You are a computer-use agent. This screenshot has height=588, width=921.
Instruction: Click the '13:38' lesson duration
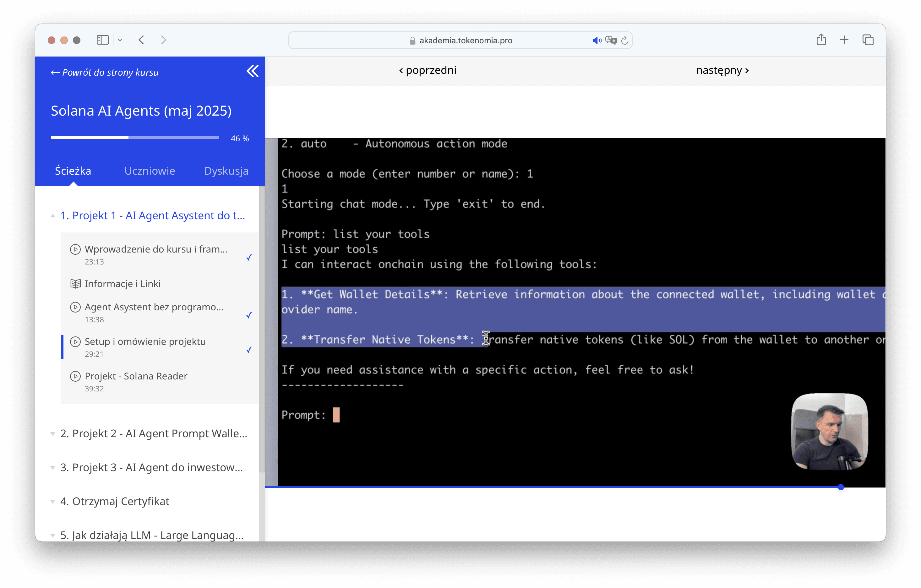coord(94,320)
